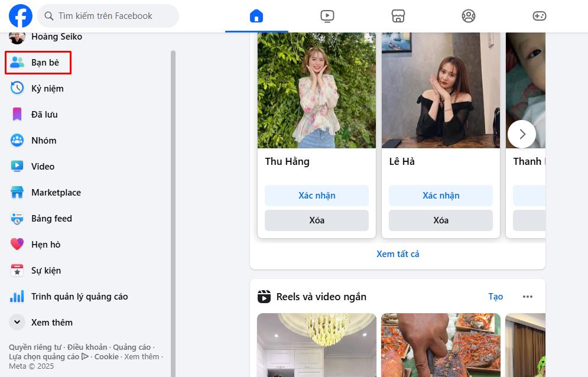Delete Lê Hà's friend request
The height and width of the screenshot is (377, 588).
tap(441, 220)
